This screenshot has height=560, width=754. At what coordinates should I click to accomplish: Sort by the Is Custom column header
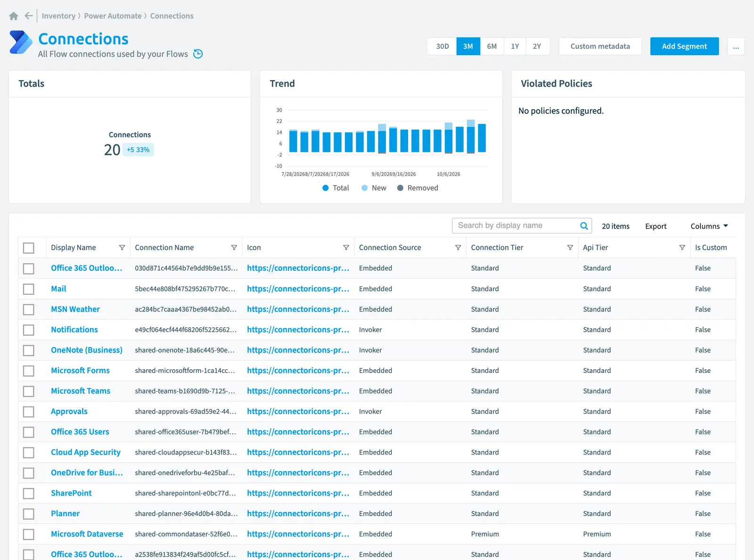click(x=711, y=248)
